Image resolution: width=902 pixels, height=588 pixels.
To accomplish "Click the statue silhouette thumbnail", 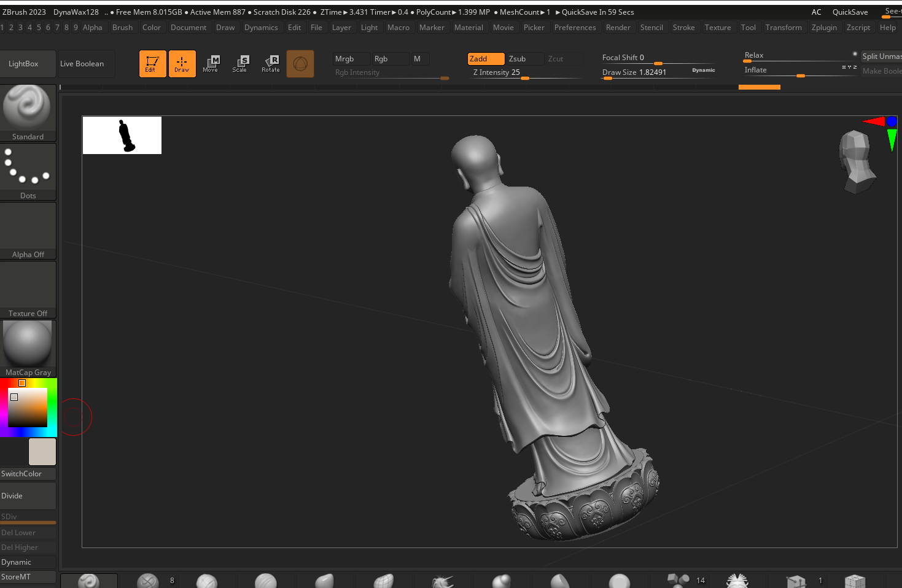I will [122, 135].
